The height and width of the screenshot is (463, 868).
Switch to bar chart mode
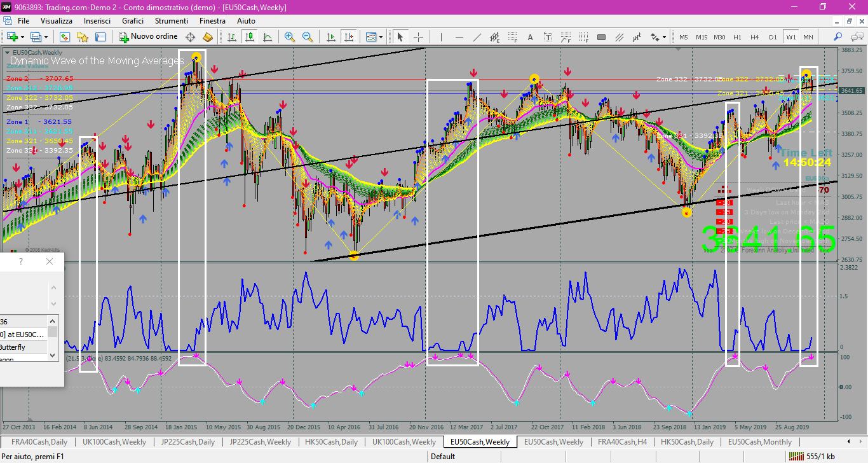pyautogui.click(x=232, y=37)
